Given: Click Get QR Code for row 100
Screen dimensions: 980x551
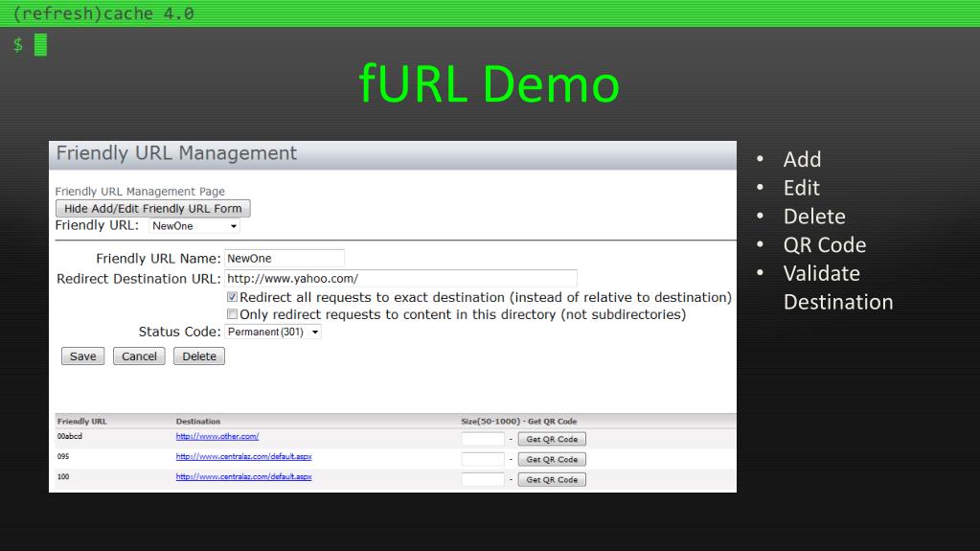Looking at the screenshot, I should tap(552, 479).
